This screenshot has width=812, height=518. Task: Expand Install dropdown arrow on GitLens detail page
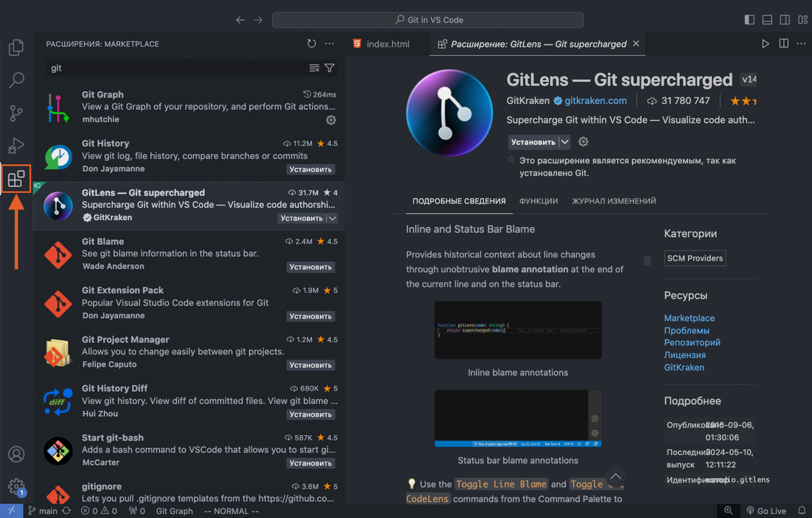click(x=565, y=142)
